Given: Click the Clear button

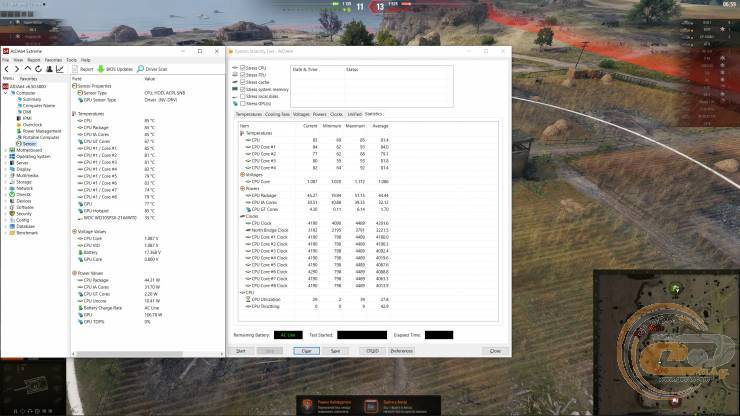Looking at the screenshot, I should coord(306,351).
